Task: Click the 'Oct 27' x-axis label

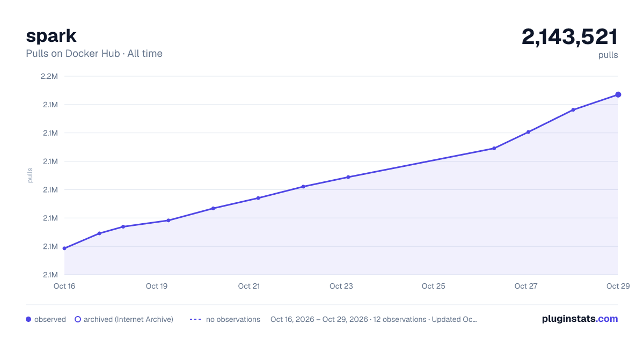Action: coord(526,286)
